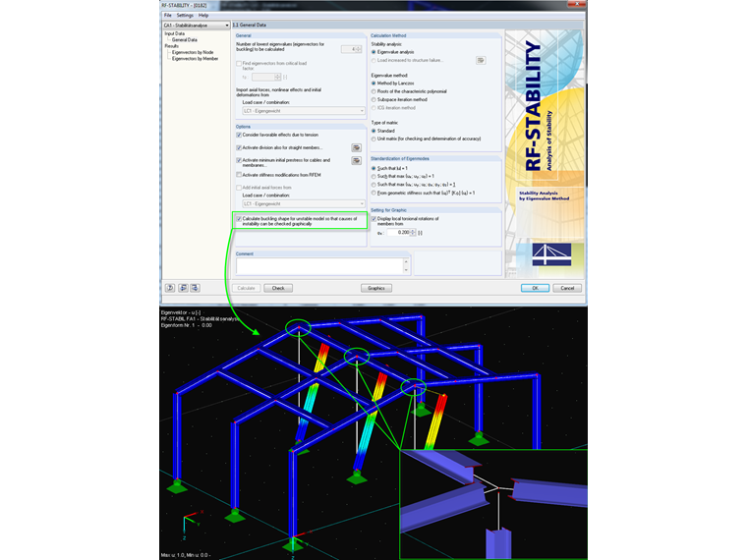
Task: Select Method by Lanczos option
Action: (373, 84)
